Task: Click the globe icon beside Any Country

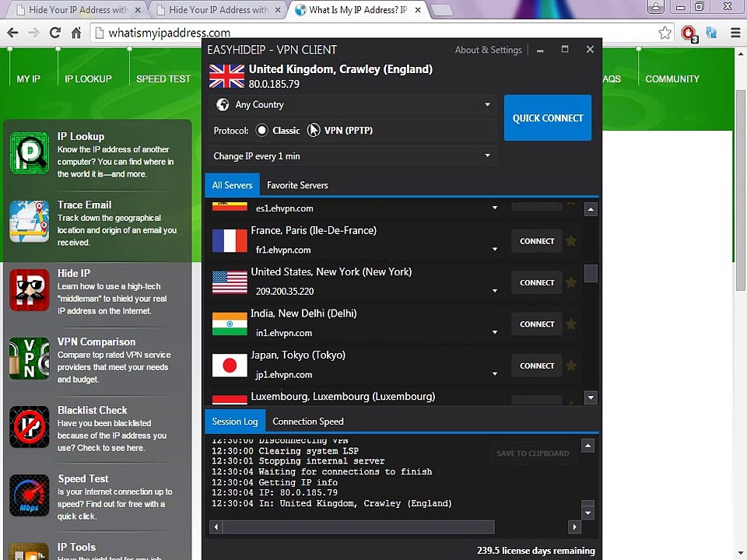Action: (x=223, y=105)
